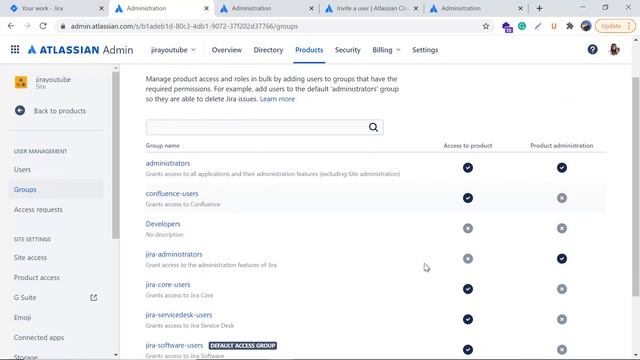Open the jira-core-users group link

pos(168,284)
